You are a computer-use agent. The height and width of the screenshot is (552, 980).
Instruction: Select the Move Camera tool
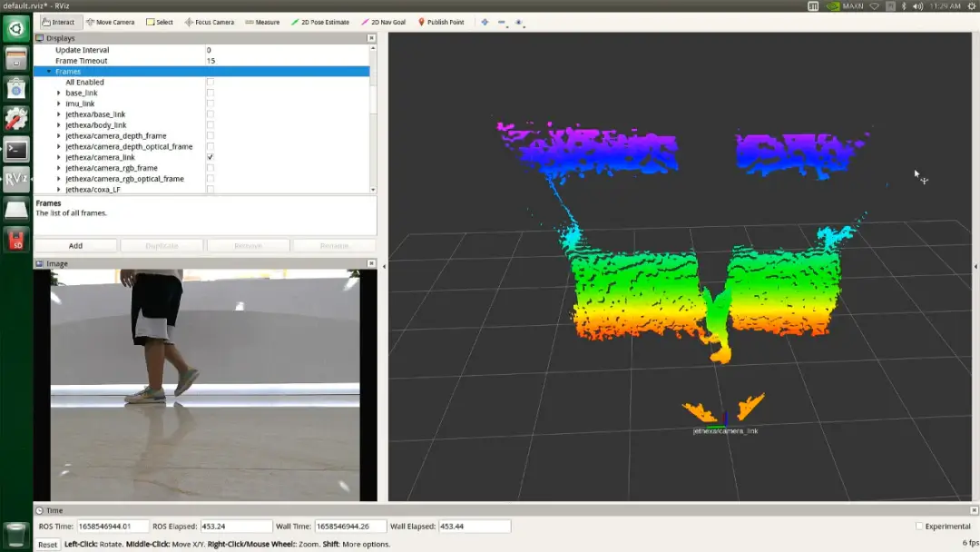[x=110, y=22]
